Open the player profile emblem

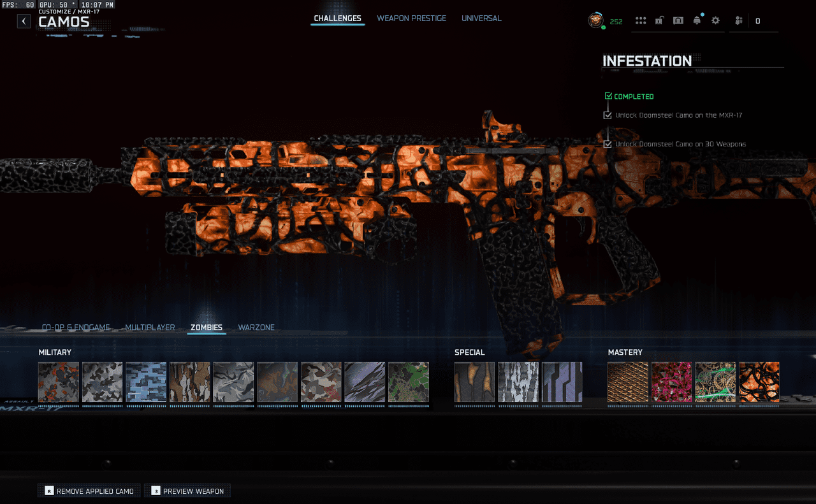(x=595, y=20)
